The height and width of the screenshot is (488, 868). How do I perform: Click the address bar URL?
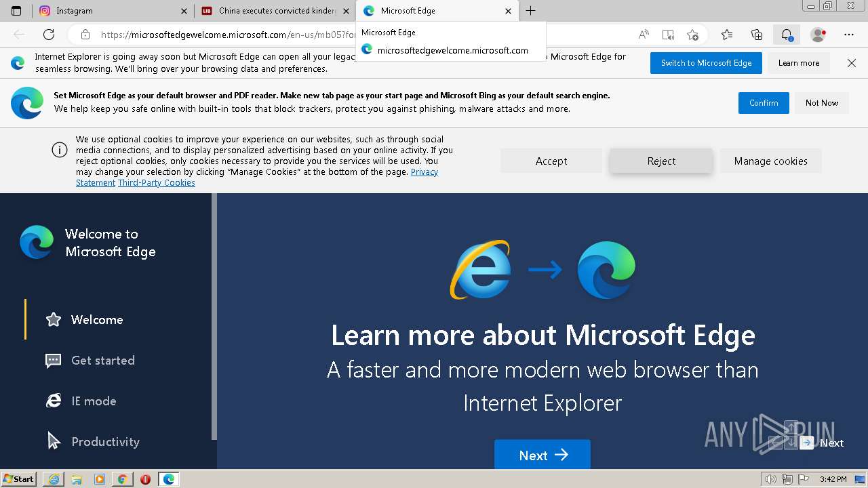[228, 35]
